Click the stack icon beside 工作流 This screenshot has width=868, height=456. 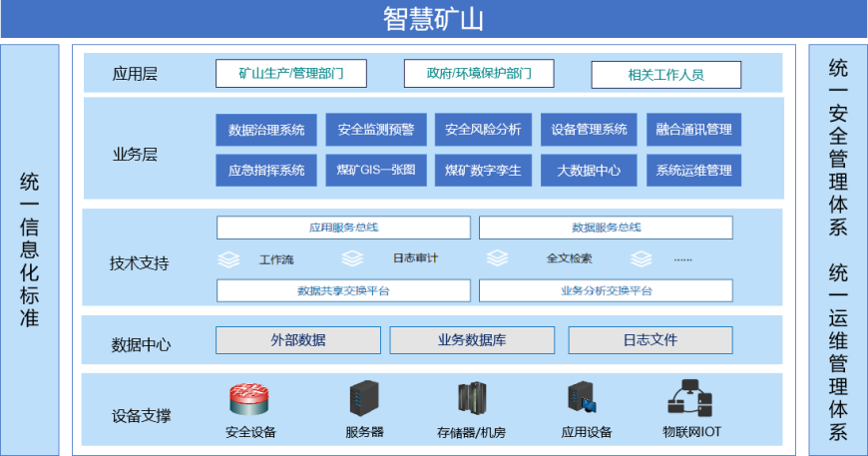(229, 260)
